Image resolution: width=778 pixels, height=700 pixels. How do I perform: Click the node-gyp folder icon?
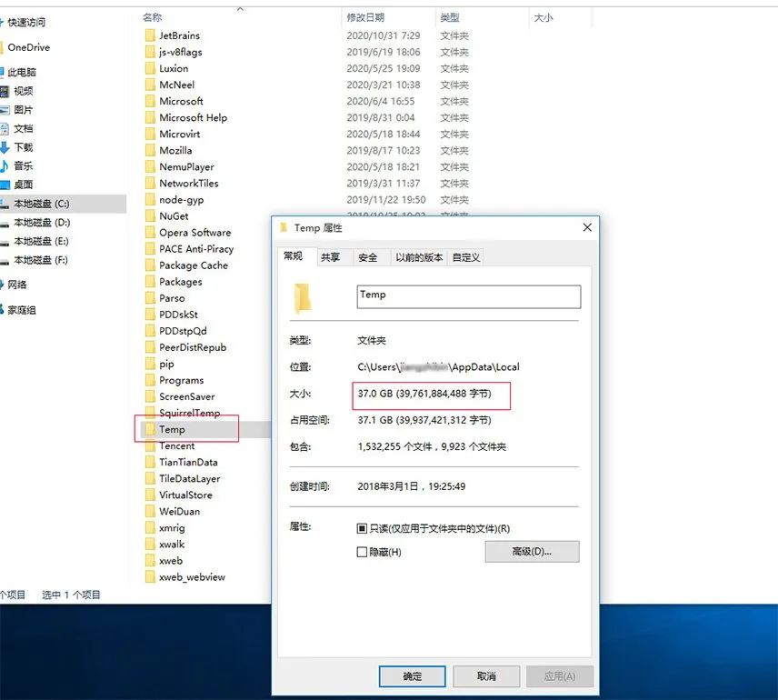click(150, 200)
